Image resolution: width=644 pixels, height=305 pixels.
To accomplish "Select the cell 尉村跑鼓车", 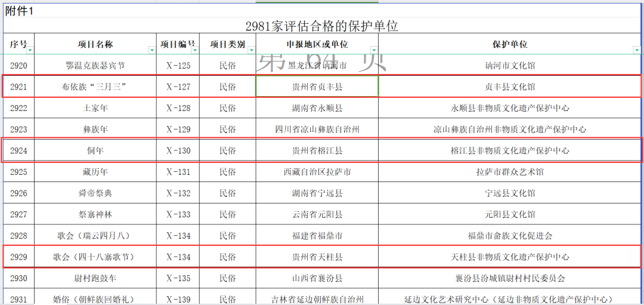I will (95, 278).
